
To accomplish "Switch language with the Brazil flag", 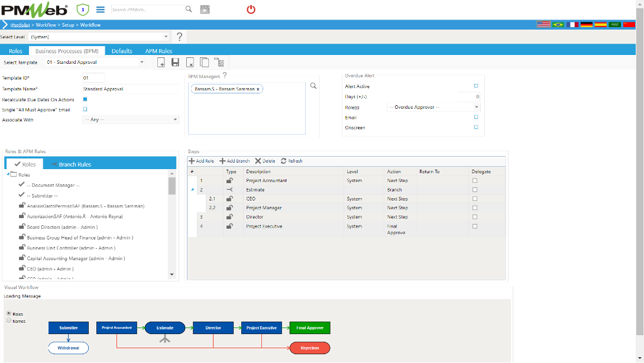I will 558,25.
